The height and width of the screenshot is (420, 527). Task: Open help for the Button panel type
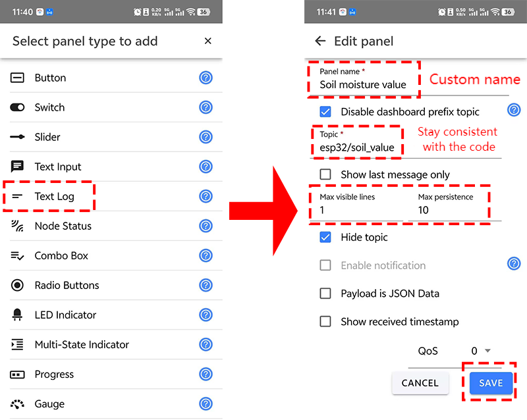click(x=206, y=78)
